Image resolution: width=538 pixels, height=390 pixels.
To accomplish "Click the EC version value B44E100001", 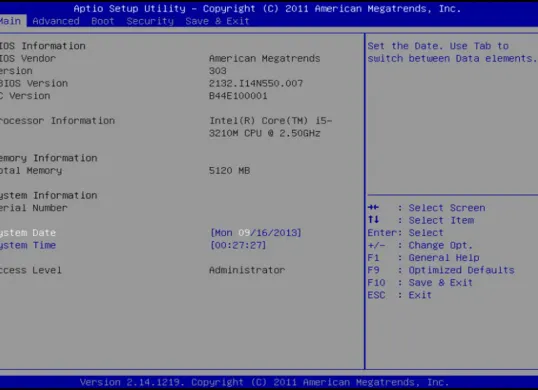I will (x=238, y=96).
